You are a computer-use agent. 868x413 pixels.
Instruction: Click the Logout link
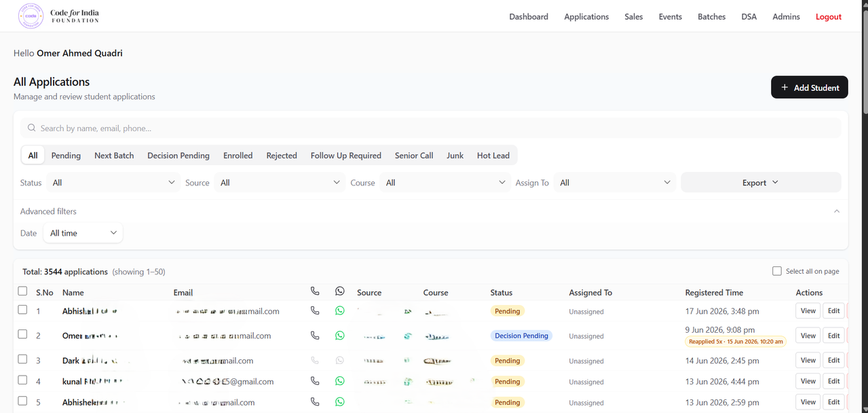pos(829,16)
